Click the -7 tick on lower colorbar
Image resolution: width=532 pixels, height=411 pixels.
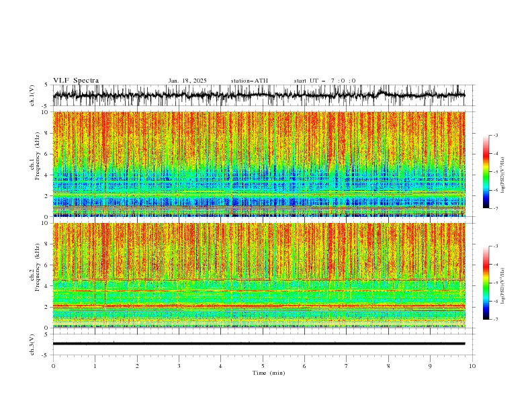495,319
